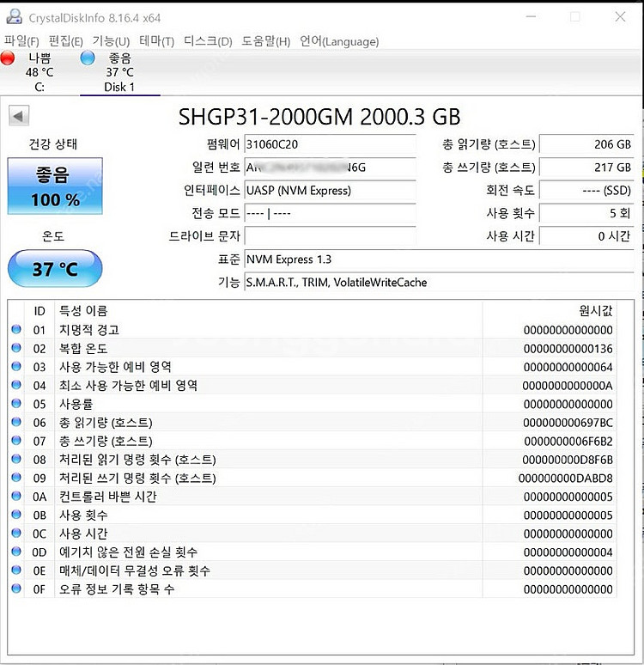Viewport: 644px width, 665px height.
Task: Select row 07 총 쓰기량 (호스트)
Action: click(x=313, y=441)
